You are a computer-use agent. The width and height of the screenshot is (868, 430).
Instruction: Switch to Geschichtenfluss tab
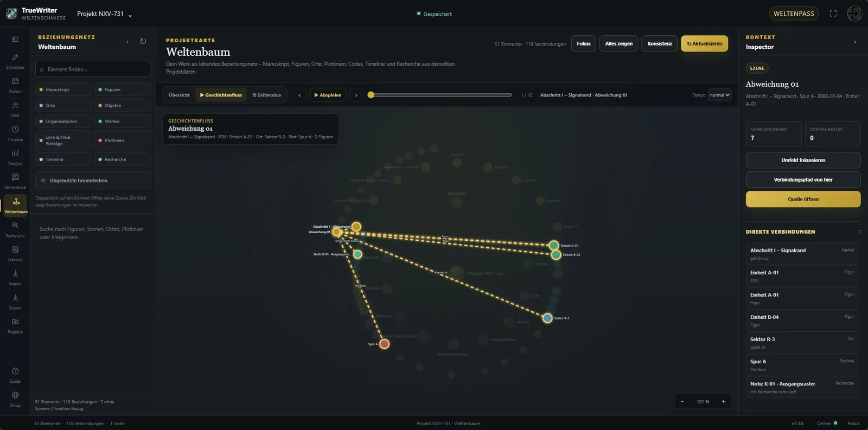coord(221,95)
